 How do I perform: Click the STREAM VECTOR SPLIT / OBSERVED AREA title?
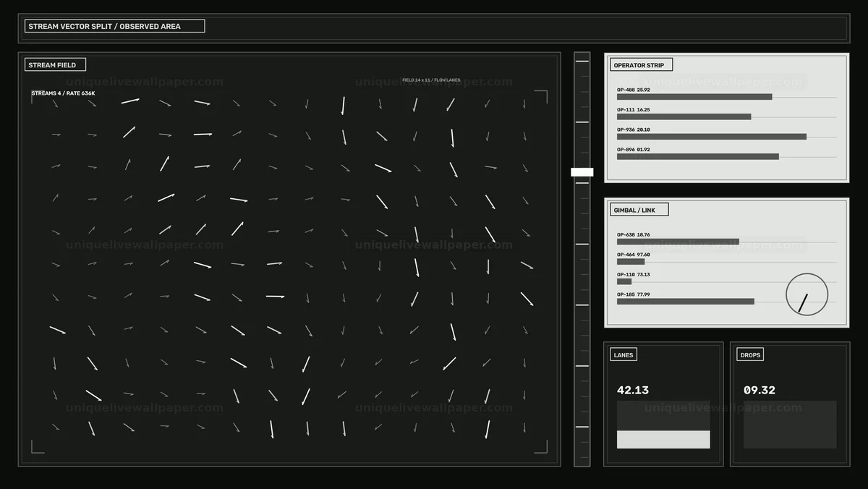pyautogui.click(x=114, y=26)
